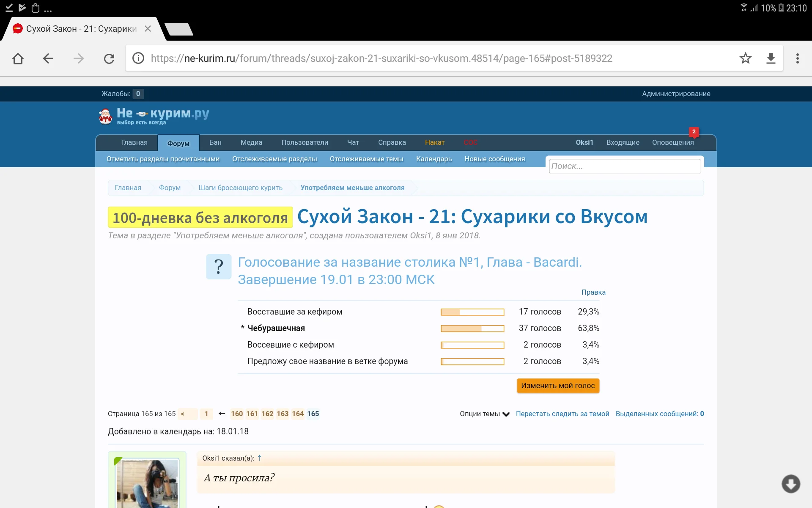Reload the page with the refresh icon
The height and width of the screenshot is (508, 812).
(109, 58)
